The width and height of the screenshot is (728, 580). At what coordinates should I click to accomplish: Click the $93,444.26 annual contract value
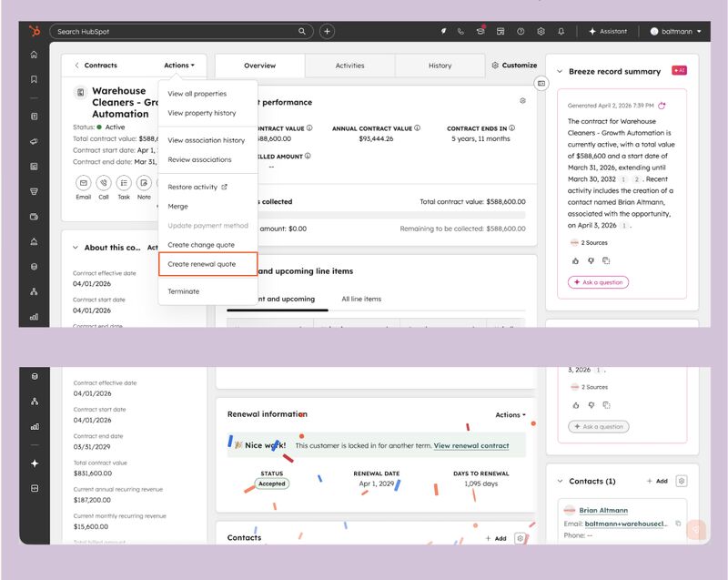(x=376, y=138)
